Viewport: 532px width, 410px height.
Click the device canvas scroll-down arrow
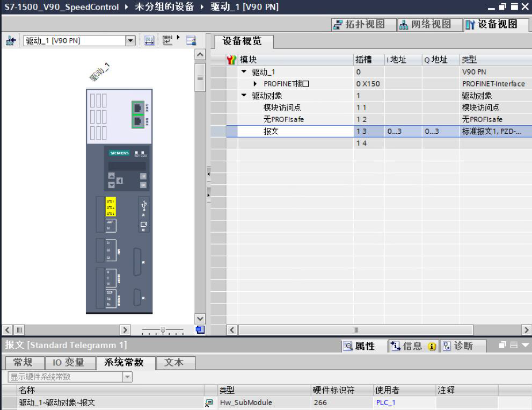point(200,319)
